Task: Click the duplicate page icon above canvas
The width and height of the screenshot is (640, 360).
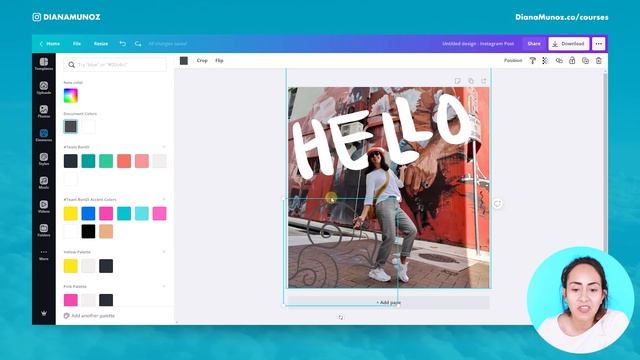Action: [471, 81]
